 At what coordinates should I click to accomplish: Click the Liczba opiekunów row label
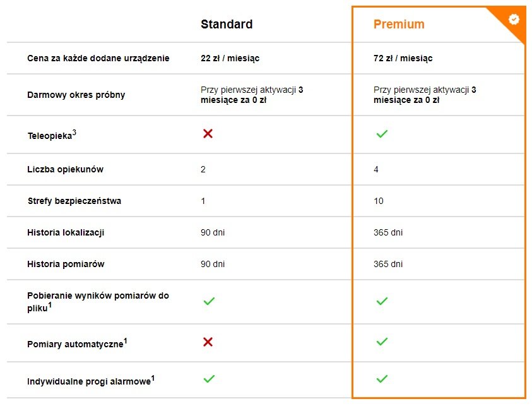click(65, 169)
